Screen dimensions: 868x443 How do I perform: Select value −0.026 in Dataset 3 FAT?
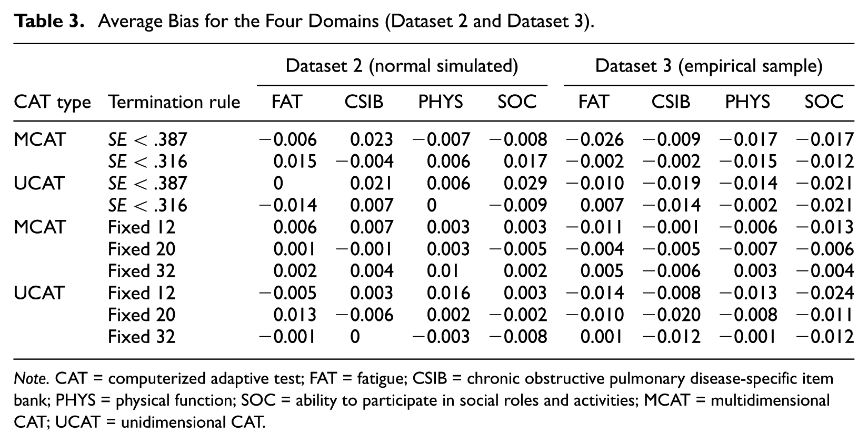(x=595, y=139)
